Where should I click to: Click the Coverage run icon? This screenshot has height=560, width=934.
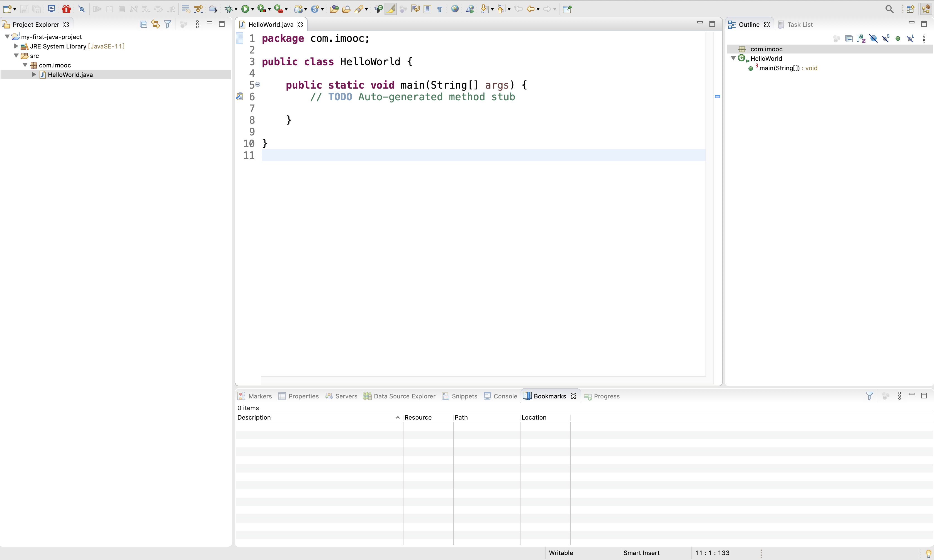pos(261,9)
